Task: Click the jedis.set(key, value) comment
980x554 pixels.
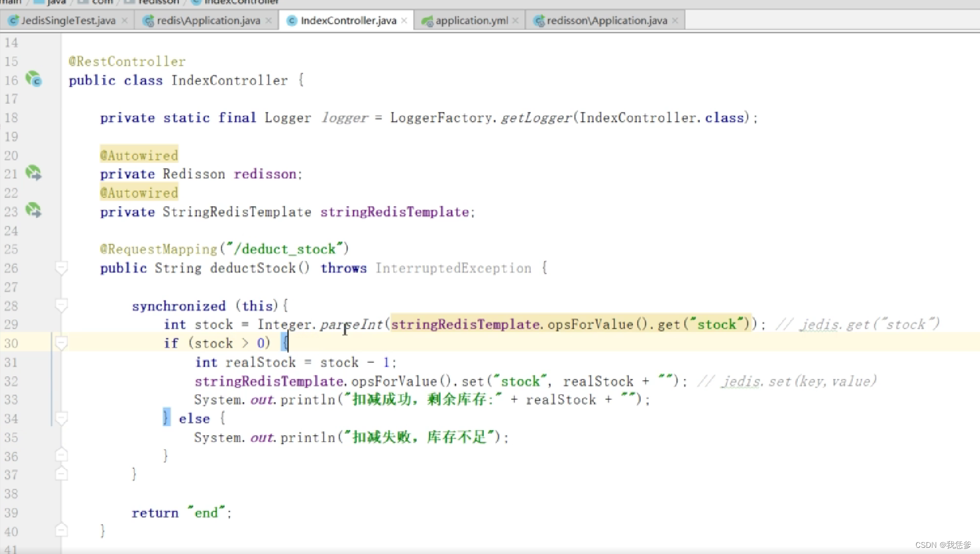Action: pyautogui.click(x=786, y=381)
